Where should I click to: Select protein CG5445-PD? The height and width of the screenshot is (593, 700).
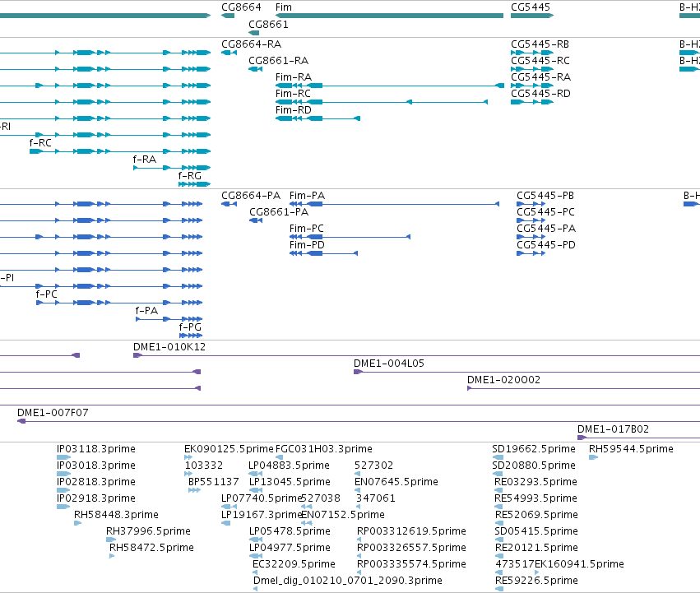[546, 245]
